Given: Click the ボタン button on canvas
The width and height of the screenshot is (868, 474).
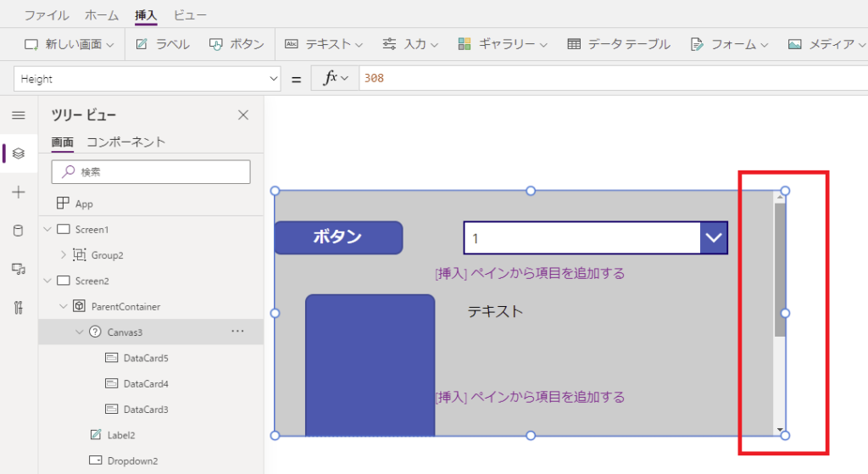Looking at the screenshot, I should (339, 237).
